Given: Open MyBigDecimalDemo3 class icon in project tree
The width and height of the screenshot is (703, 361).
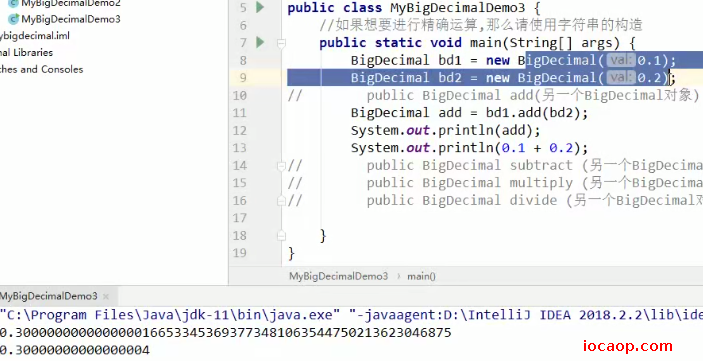Looking at the screenshot, I should (14, 19).
